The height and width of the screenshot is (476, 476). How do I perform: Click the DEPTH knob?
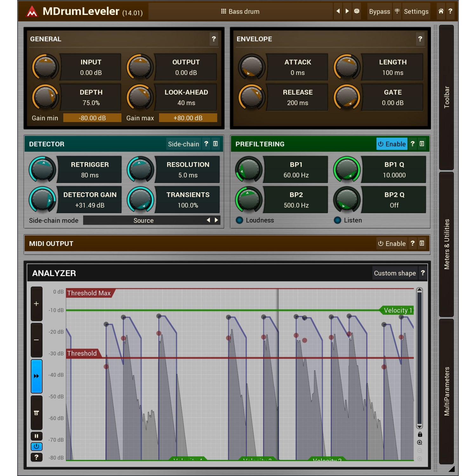click(45, 97)
